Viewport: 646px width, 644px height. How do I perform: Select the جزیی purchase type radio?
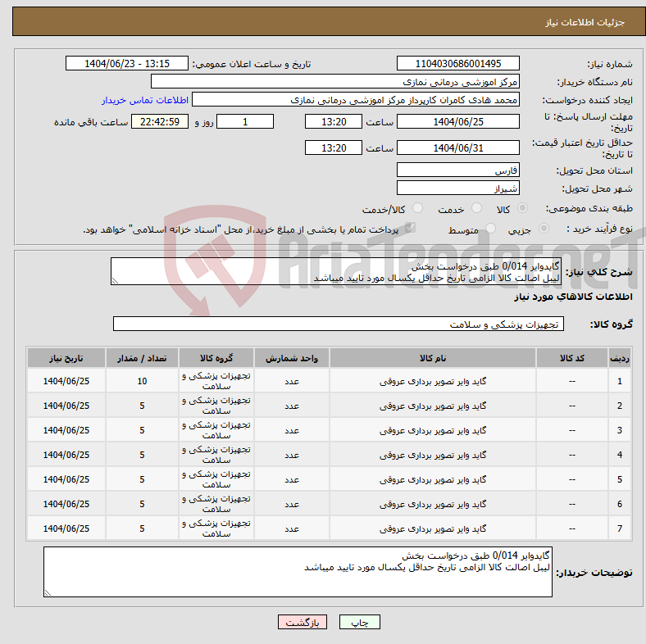[544, 228]
